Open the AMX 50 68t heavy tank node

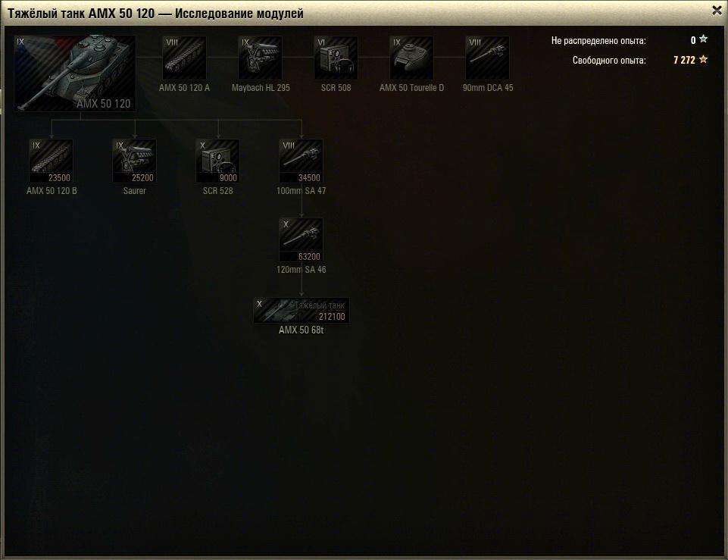coord(302,311)
